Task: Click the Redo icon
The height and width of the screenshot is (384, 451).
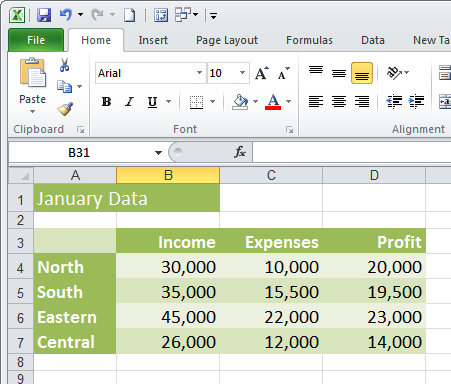Action: point(98,15)
